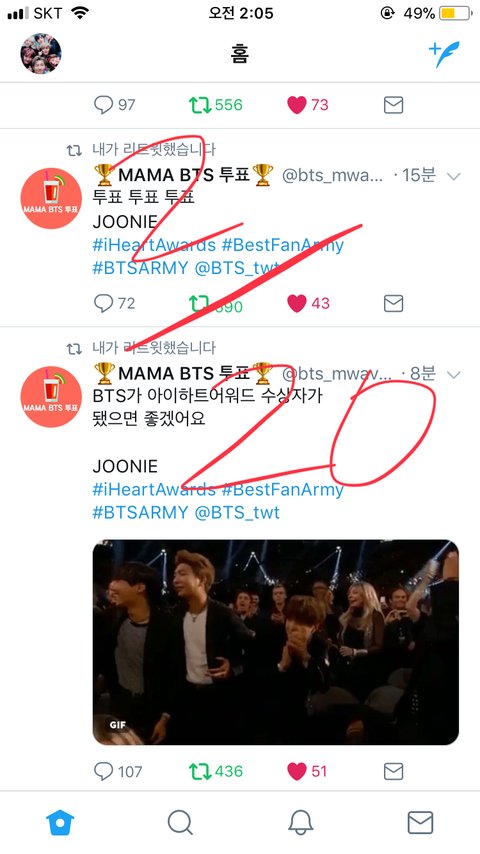Open MAMA BTS 투표 avatar on the 8분 tweet
Screen dimensions: 480x854
[x=51, y=396]
